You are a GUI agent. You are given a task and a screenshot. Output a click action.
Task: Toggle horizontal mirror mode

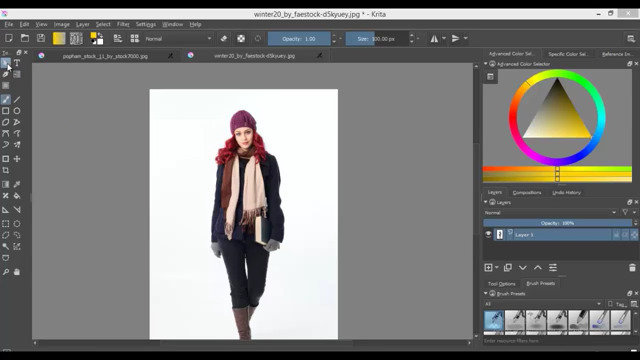[434, 39]
